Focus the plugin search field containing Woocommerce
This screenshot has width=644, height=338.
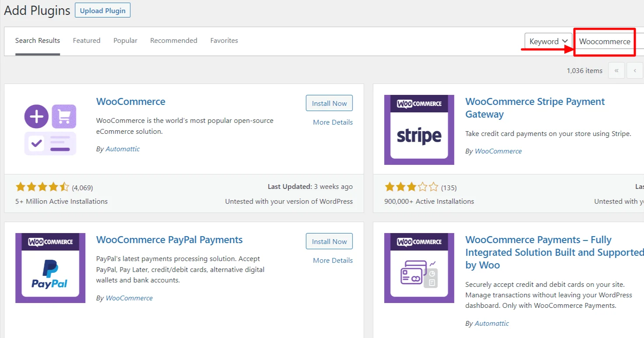coord(609,42)
